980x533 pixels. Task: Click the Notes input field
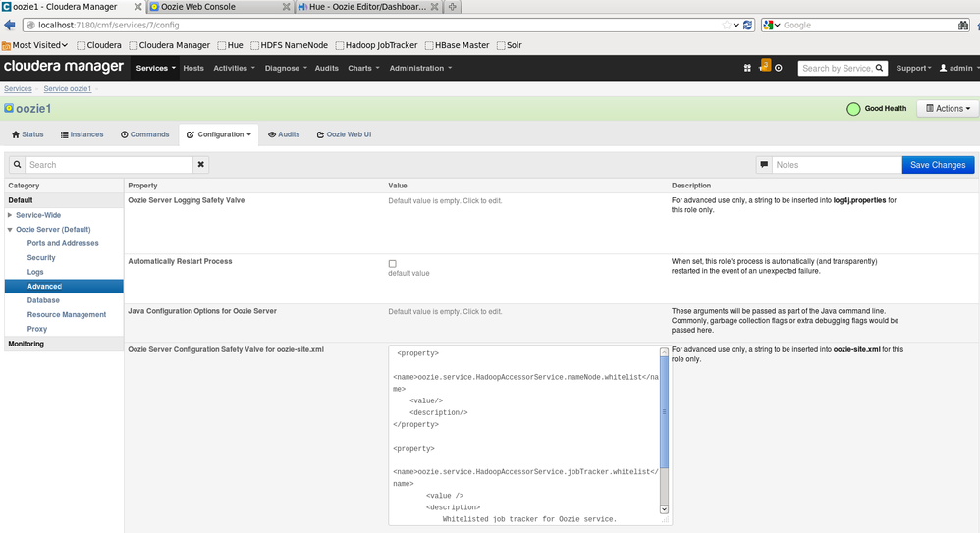point(836,165)
